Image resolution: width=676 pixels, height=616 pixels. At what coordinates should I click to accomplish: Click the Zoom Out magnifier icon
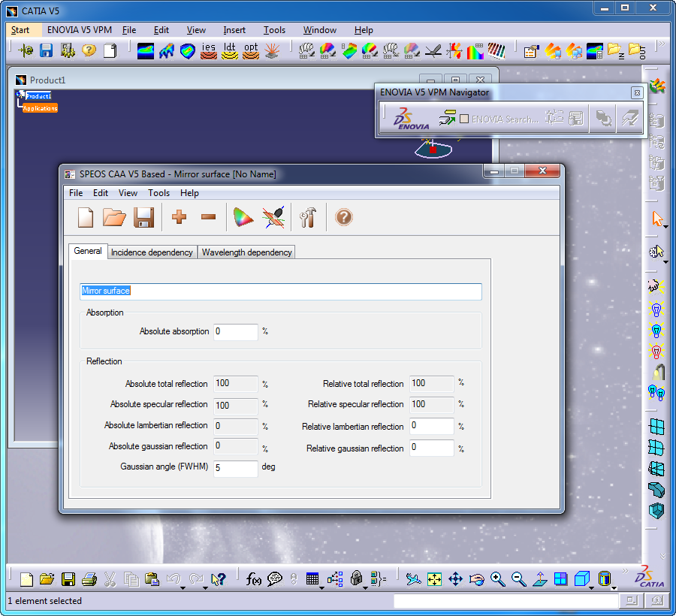pos(518,579)
